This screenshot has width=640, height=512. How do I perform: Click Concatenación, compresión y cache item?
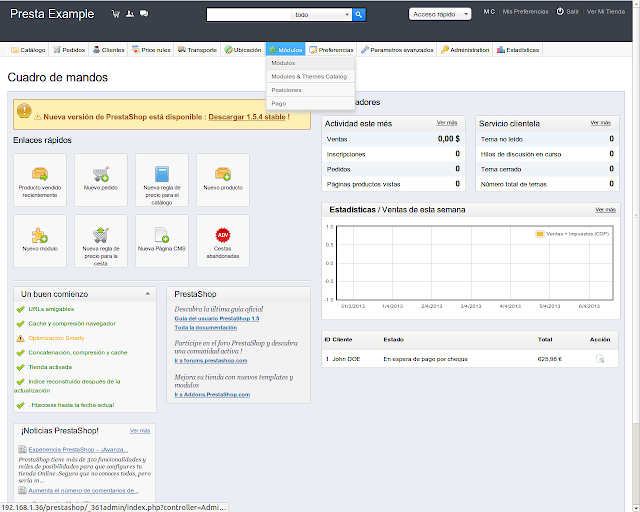pyautogui.click(x=78, y=352)
